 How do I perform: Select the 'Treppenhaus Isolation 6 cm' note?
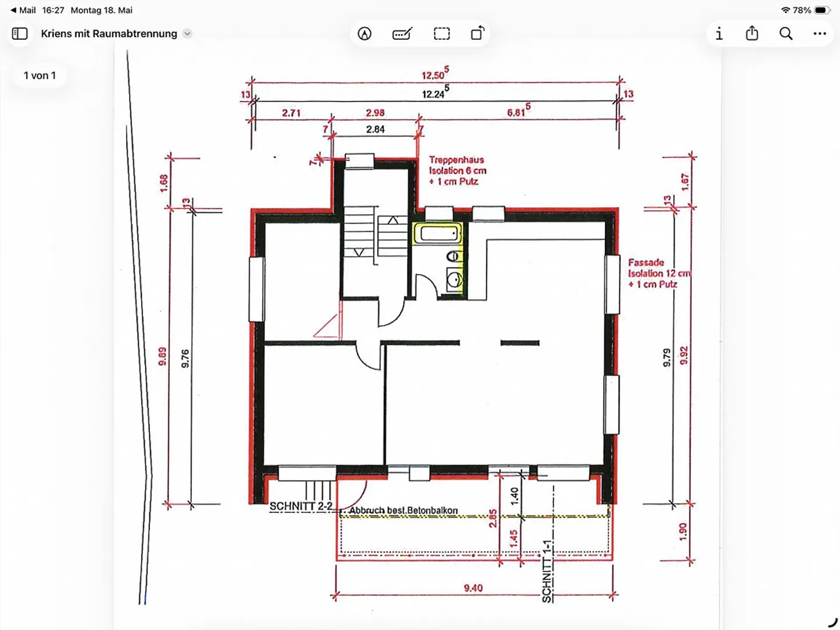[457, 170]
